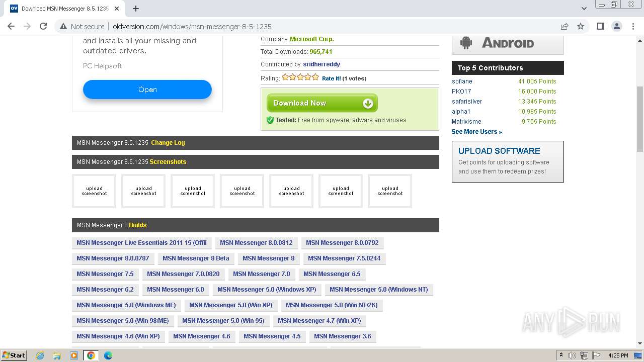The width and height of the screenshot is (644, 362).
Task: Open contributor sridherreddy profile link
Action: tap(321, 64)
